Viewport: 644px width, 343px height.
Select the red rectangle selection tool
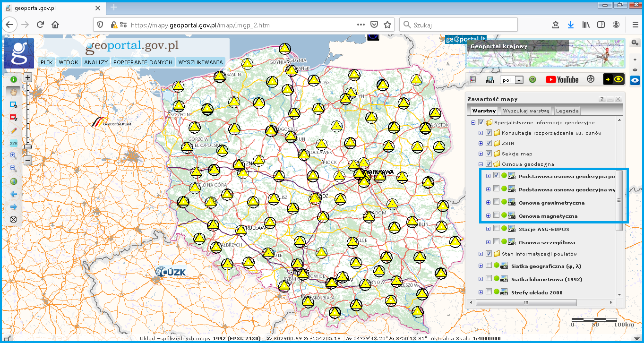(x=14, y=117)
